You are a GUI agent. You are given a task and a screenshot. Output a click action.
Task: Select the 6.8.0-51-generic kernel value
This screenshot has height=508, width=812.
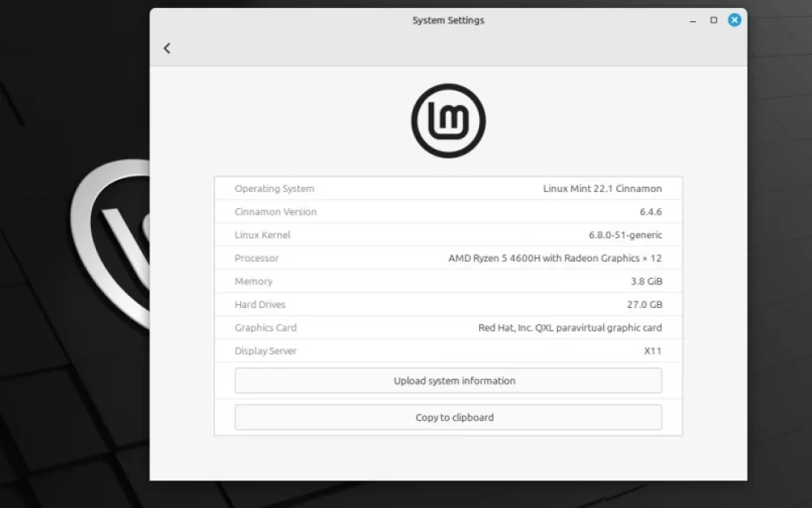point(625,235)
